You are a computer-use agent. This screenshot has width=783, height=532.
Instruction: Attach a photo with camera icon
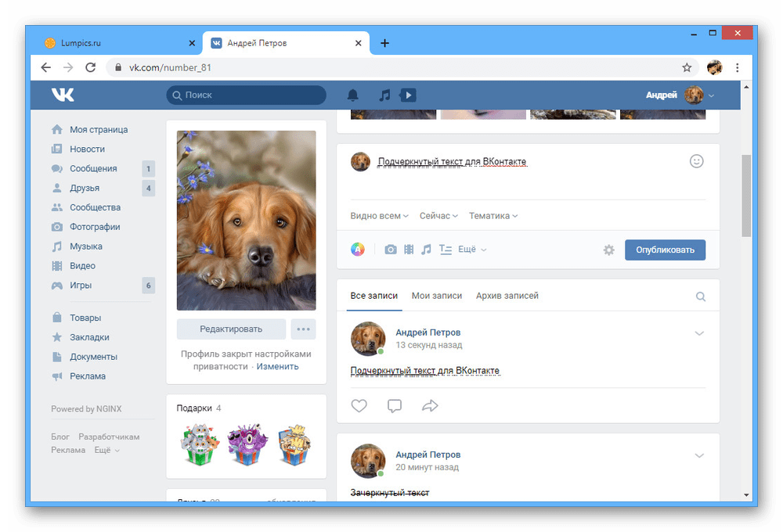click(391, 249)
